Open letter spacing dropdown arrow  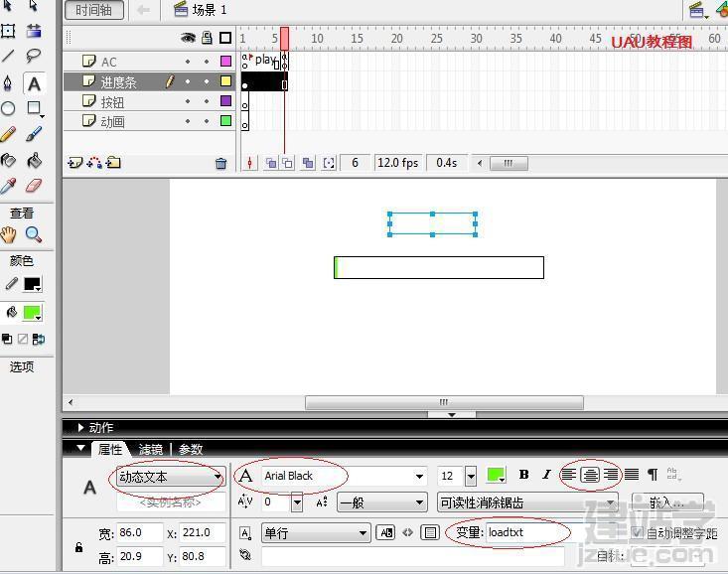[x=297, y=502]
